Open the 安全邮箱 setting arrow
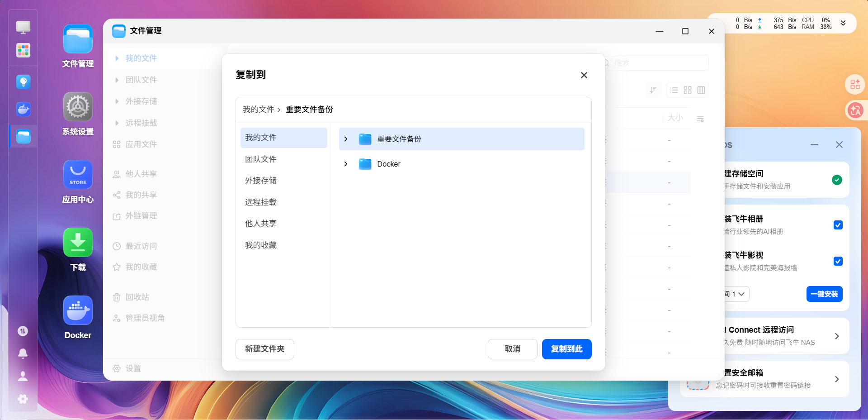This screenshot has width=868, height=420. click(837, 379)
